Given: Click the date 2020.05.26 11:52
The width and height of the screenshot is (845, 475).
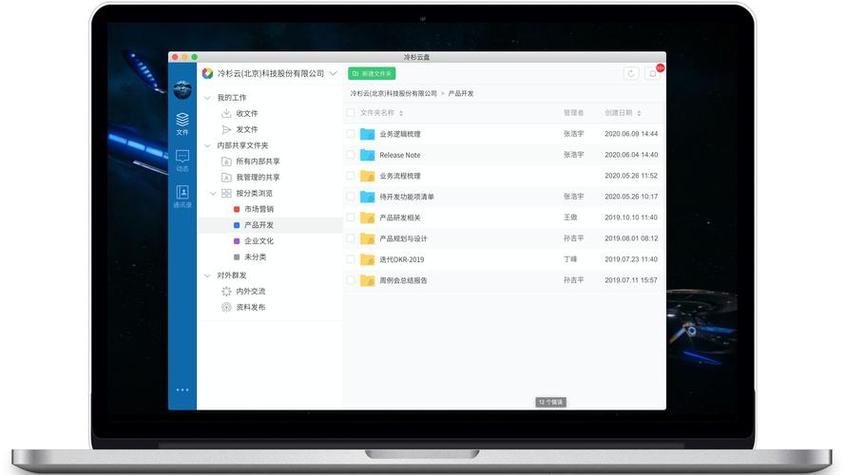Looking at the screenshot, I should click(x=631, y=176).
